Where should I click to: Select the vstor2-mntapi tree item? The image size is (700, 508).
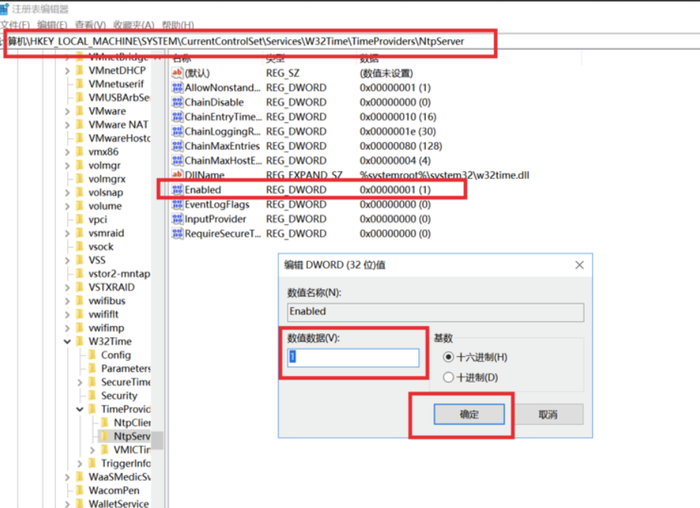pos(119,274)
